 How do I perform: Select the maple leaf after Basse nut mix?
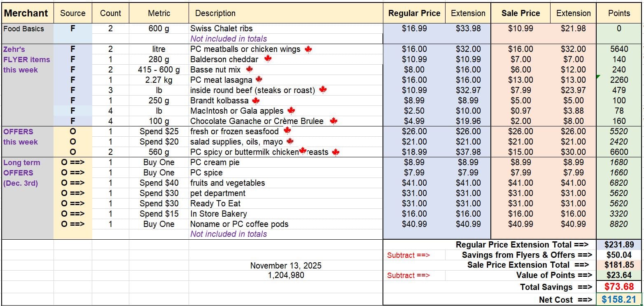tap(249, 70)
